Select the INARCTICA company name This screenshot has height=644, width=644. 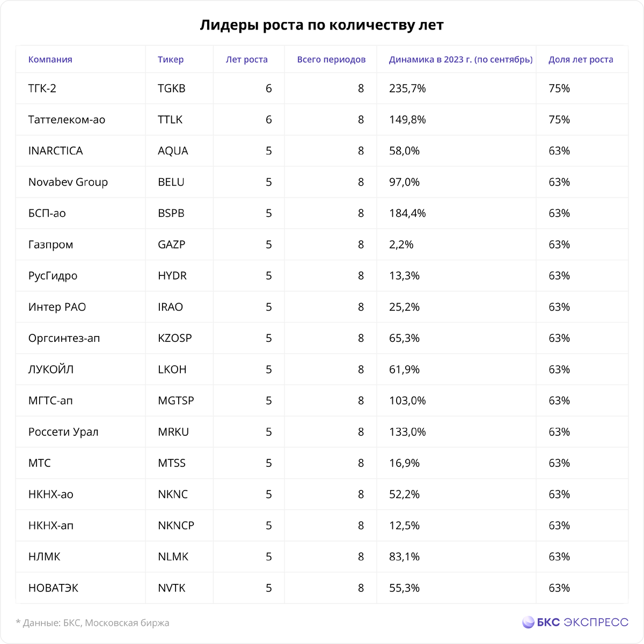tap(56, 151)
